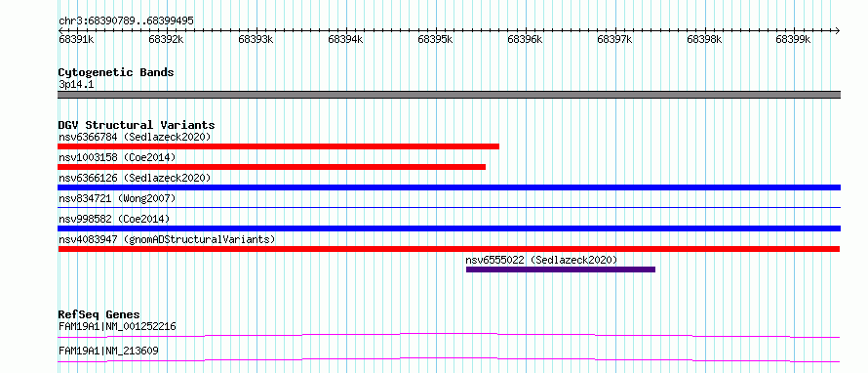Screen dimensions: 868x373
Task: Click the 68391k ruler tick label
Action: point(76,40)
